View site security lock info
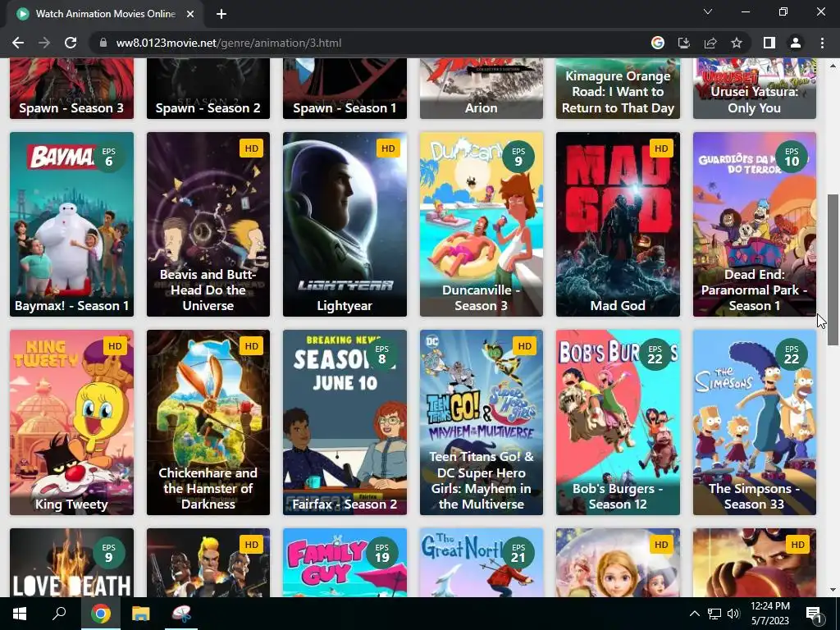 [103, 43]
